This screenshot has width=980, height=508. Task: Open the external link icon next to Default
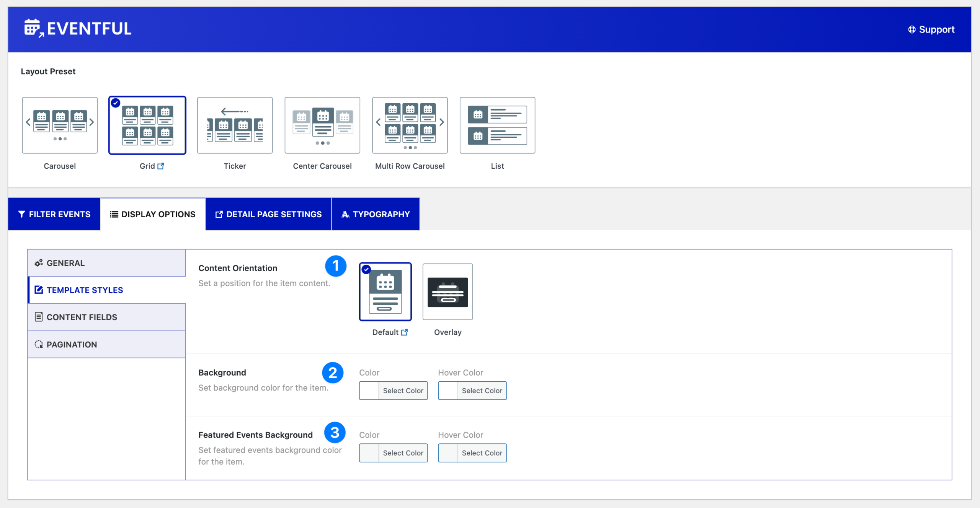(x=405, y=332)
